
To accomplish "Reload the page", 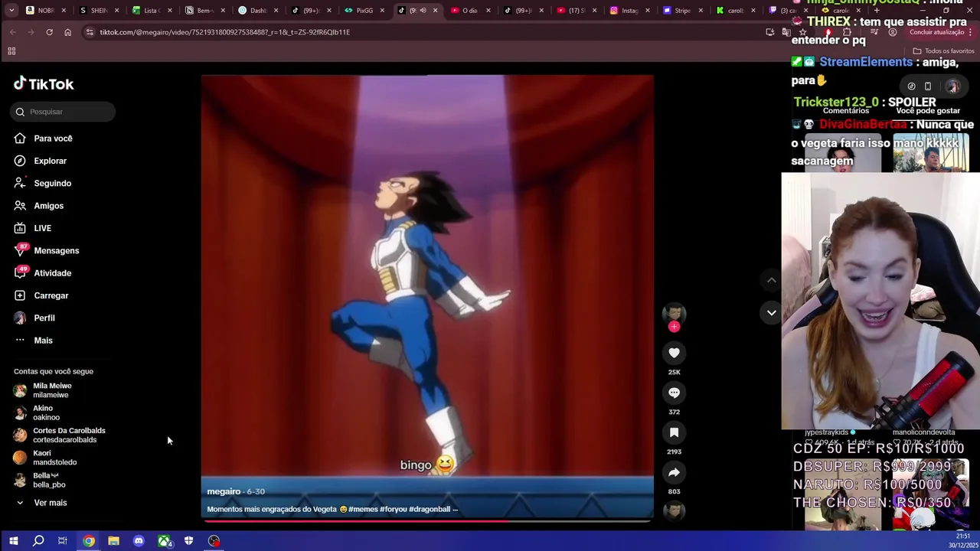I will point(49,32).
